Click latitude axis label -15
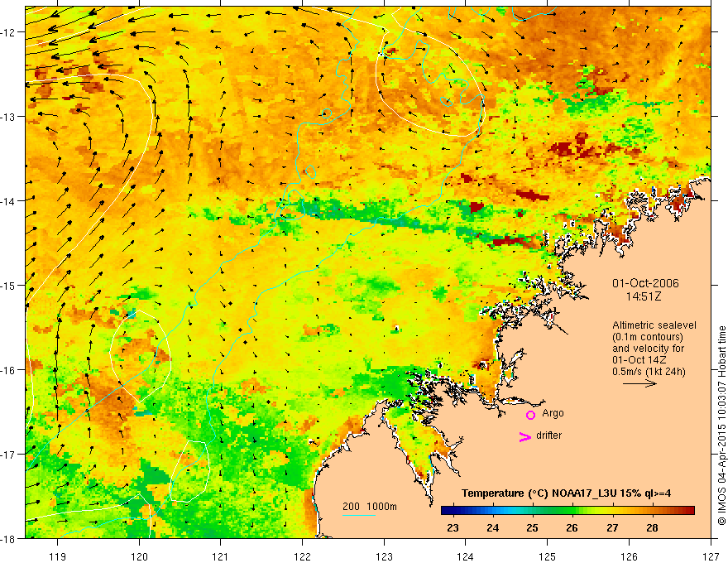728x563 pixels. [9, 286]
